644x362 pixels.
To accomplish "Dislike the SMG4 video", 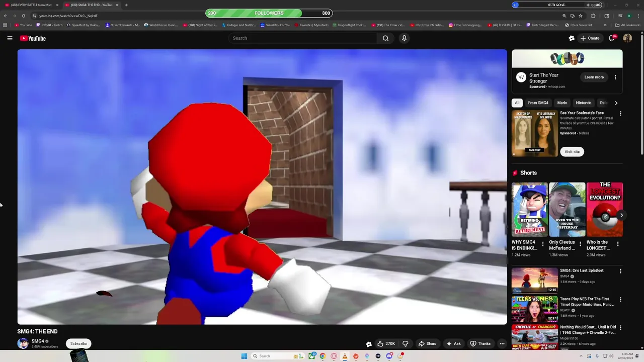I will click(405, 344).
